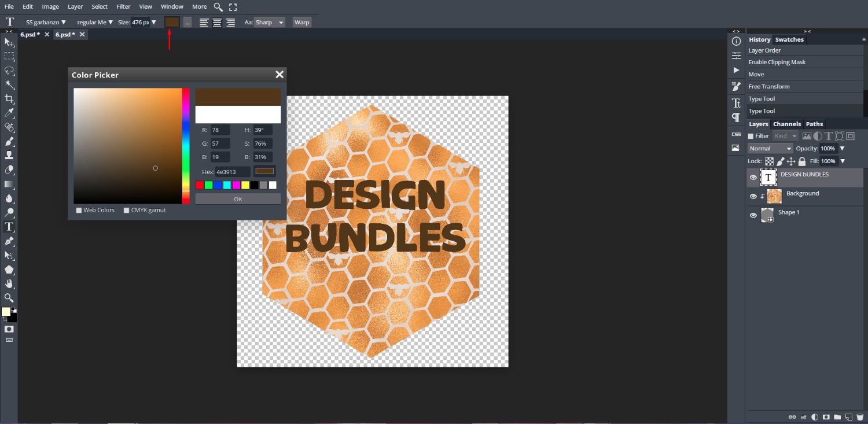
Task: Create a new layer via page icon
Action: tap(848, 416)
